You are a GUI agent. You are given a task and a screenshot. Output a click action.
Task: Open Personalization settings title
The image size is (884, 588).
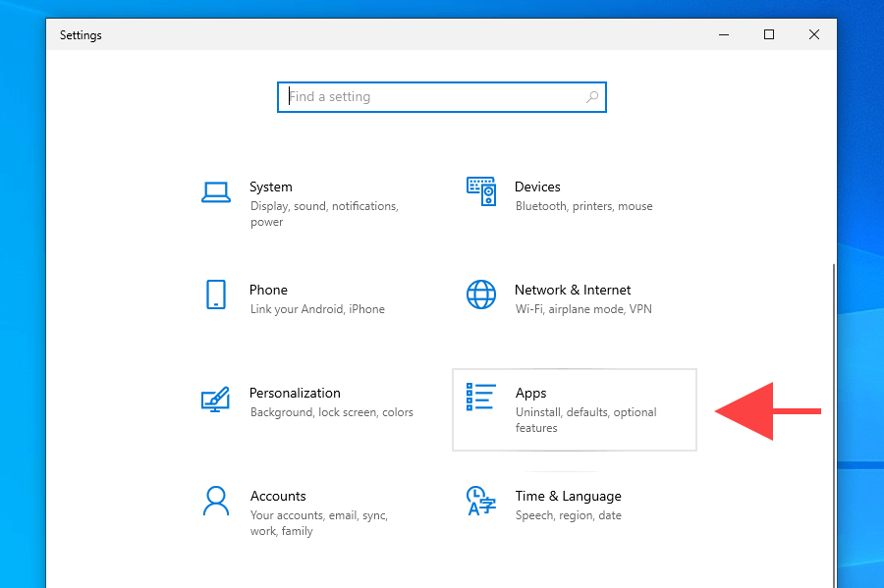(295, 393)
